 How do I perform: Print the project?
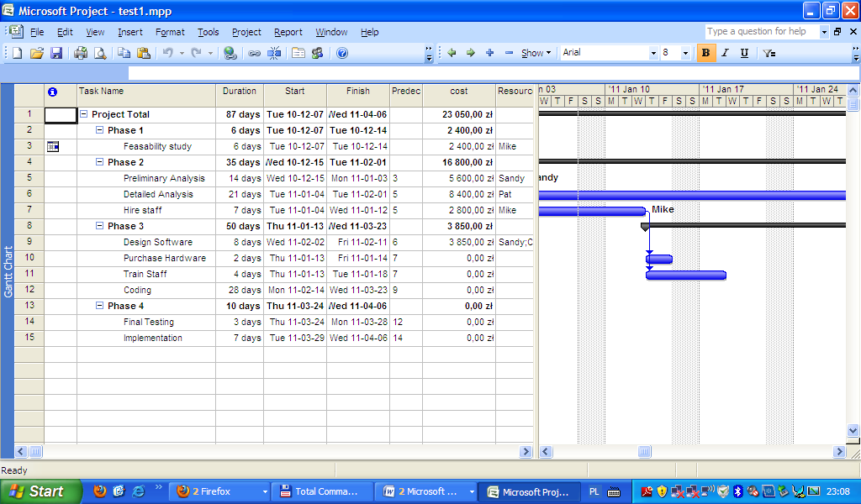[81, 53]
